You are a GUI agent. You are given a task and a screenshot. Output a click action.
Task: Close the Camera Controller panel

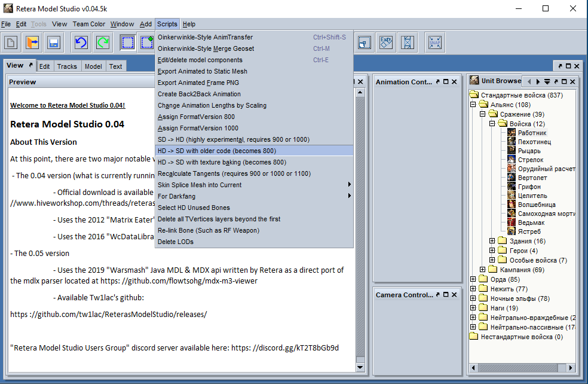click(454, 295)
